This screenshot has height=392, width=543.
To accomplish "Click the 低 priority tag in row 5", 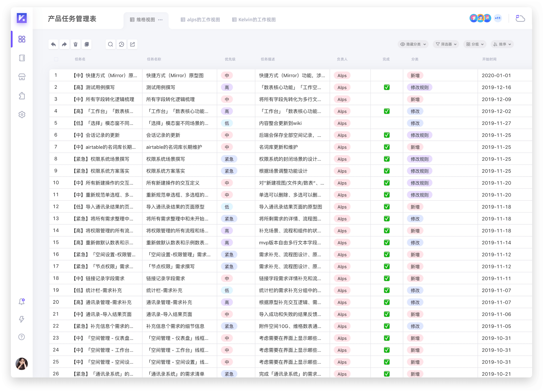I will (227, 123).
